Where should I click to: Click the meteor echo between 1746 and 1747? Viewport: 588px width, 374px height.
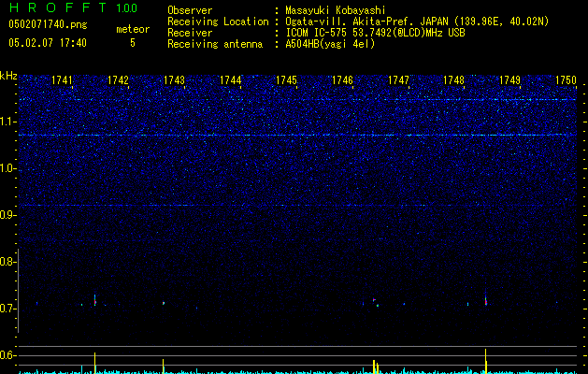click(x=376, y=302)
